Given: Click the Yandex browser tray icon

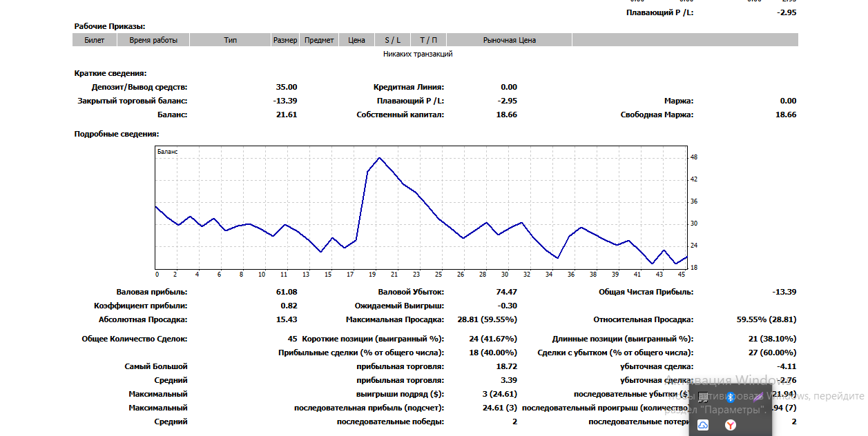Looking at the screenshot, I should (731, 425).
